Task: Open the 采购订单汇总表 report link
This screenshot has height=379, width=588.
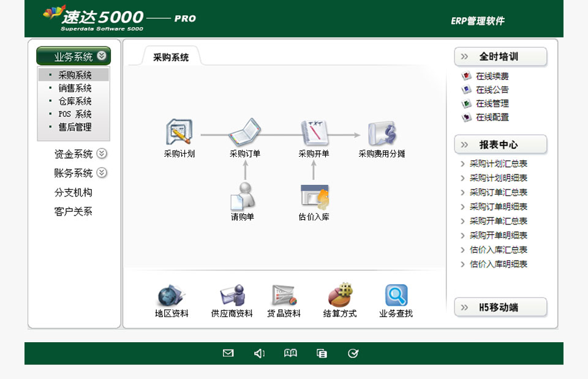Action: pyautogui.click(x=499, y=192)
